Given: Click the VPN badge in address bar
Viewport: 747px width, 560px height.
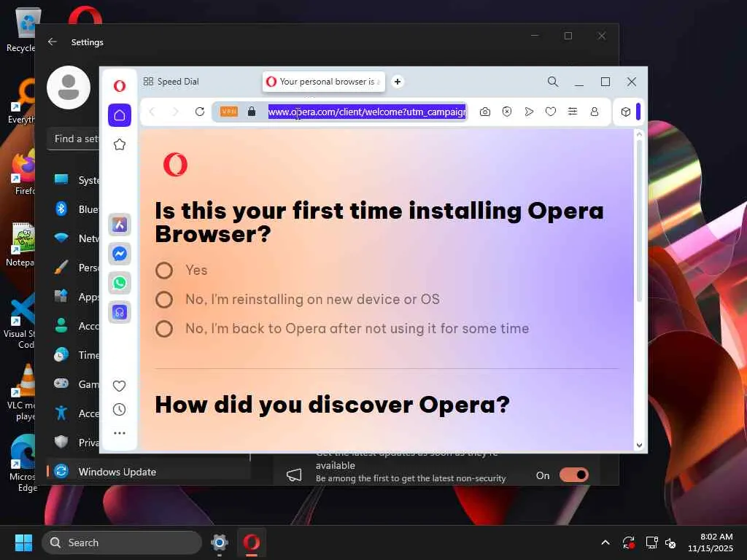Looking at the screenshot, I should pyautogui.click(x=228, y=112).
